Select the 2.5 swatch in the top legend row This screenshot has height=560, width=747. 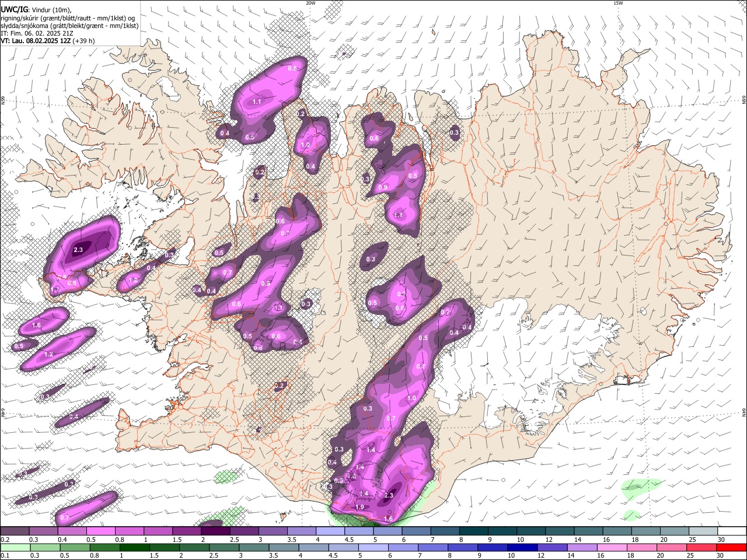click(x=244, y=531)
